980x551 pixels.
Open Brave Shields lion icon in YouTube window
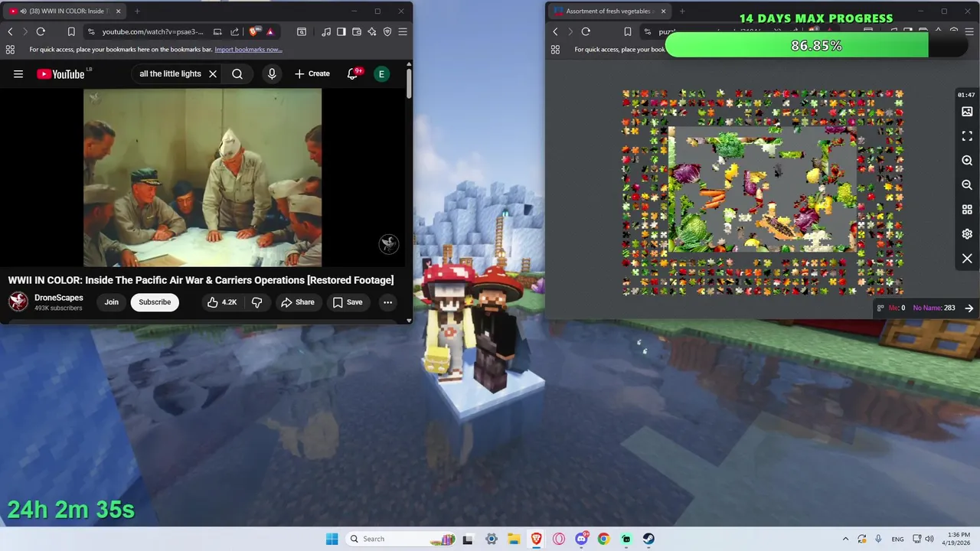click(x=253, y=31)
